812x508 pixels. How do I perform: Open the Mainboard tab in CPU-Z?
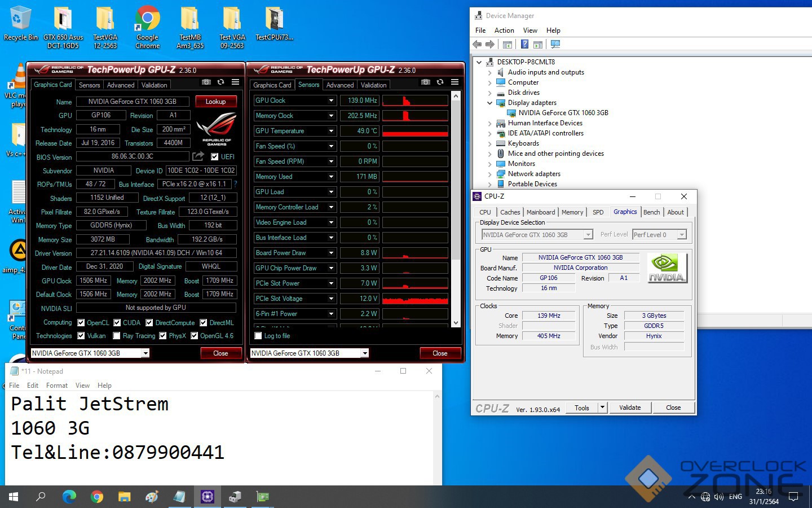540,212
